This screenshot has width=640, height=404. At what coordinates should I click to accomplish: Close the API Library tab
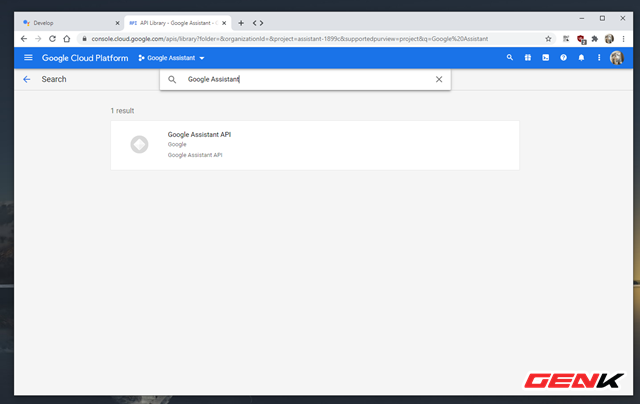[224, 23]
